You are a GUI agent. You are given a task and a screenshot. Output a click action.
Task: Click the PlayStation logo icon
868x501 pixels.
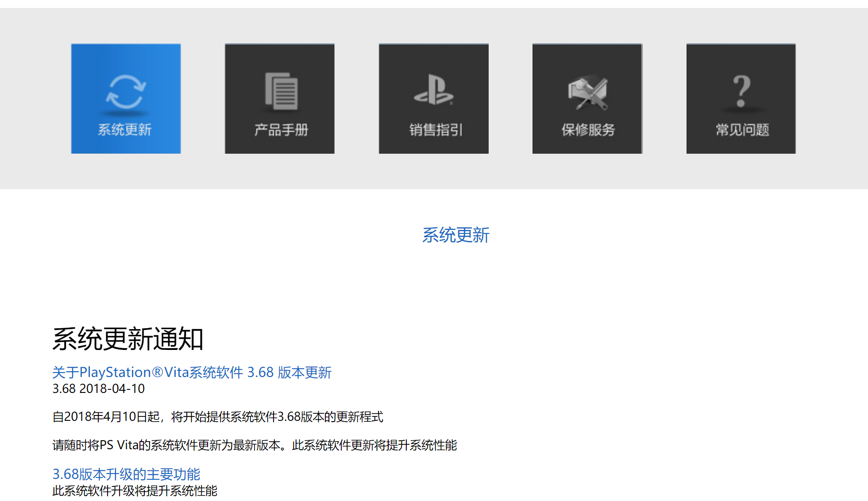(x=433, y=90)
